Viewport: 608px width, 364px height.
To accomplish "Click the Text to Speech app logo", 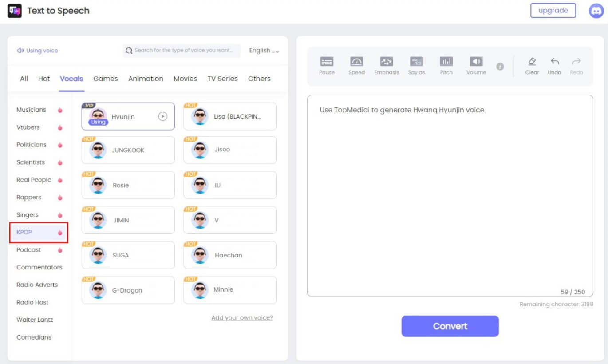I will click(x=15, y=11).
